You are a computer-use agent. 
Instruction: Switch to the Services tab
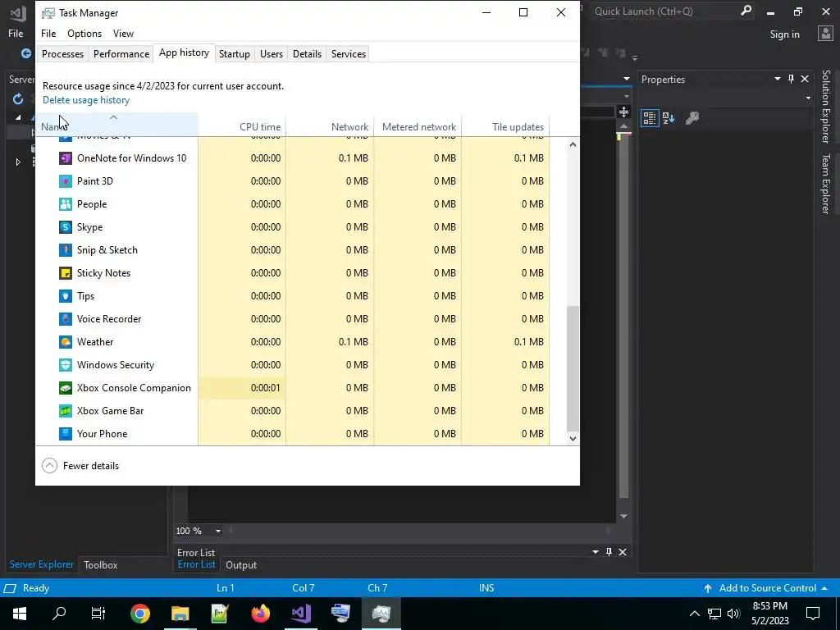pos(348,54)
